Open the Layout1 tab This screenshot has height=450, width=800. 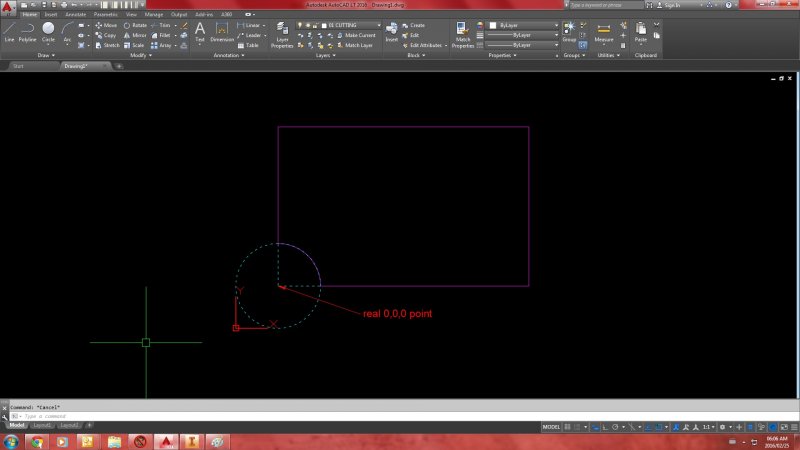tap(41, 425)
